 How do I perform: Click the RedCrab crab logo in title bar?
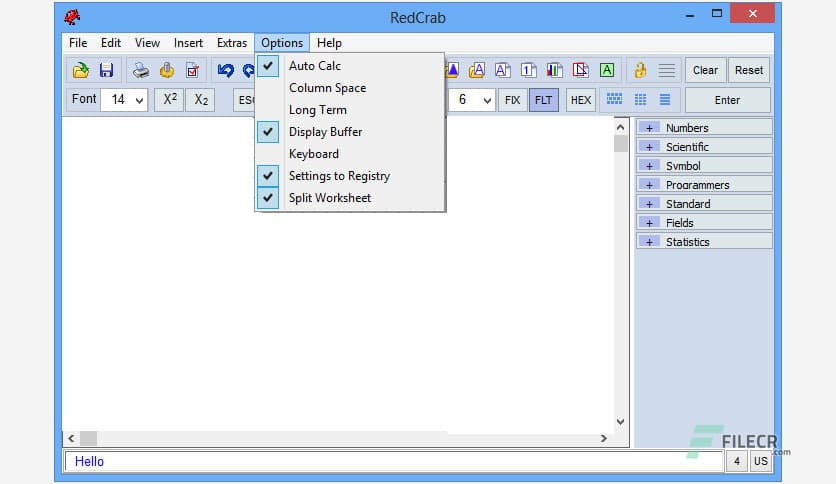[x=72, y=17]
